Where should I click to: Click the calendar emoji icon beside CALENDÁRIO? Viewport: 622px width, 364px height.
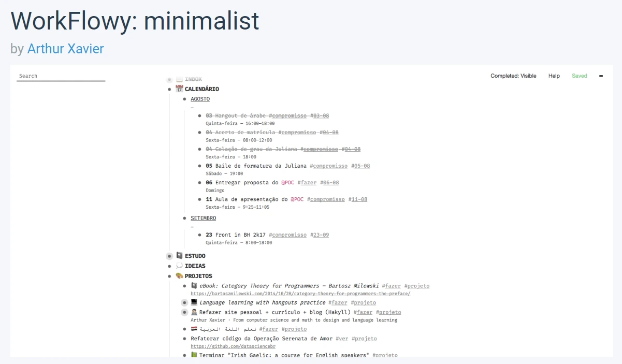pyautogui.click(x=179, y=89)
